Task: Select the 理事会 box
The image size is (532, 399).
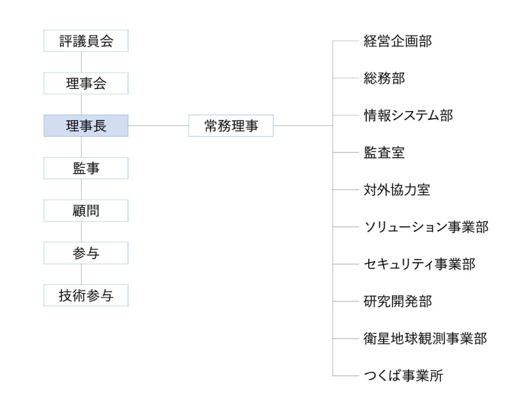Action: tap(86, 83)
